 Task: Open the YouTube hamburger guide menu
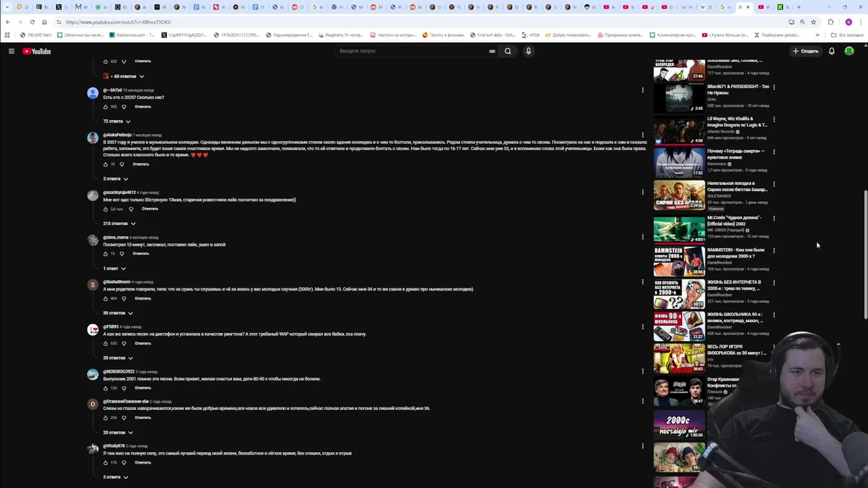click(x=11, y=51)
